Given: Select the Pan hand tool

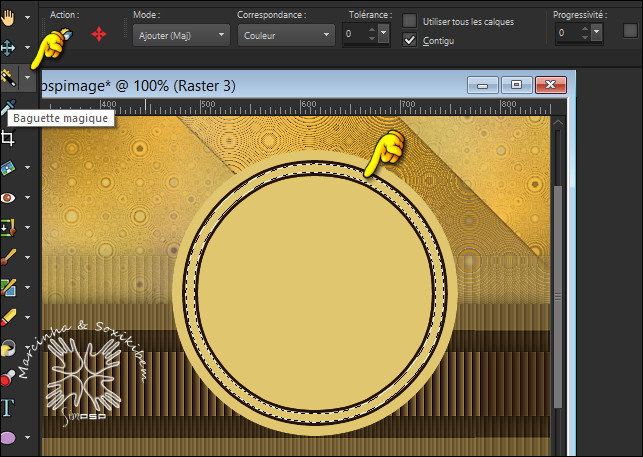Looking at the screenshot, I should click(x=9, y=17).
